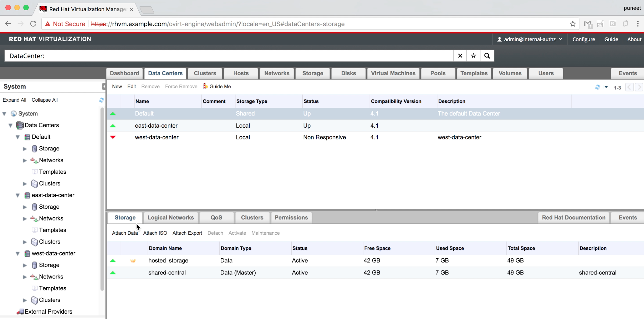Click the Expand All link
Image resolution: width=644 pixels, height=319 pixels.
click(14, 100)
